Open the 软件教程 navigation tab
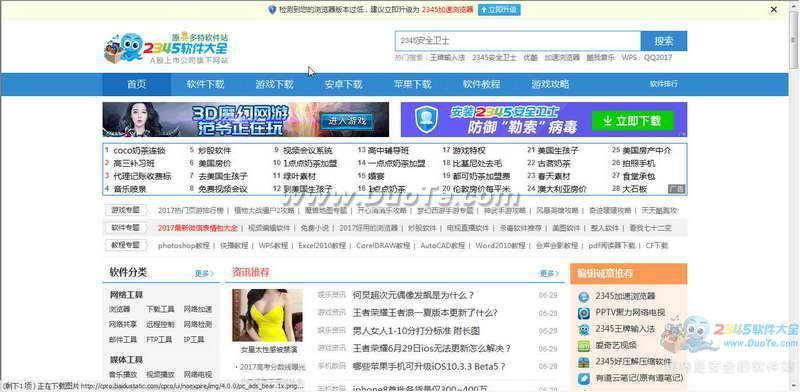 tap(481, 84)
